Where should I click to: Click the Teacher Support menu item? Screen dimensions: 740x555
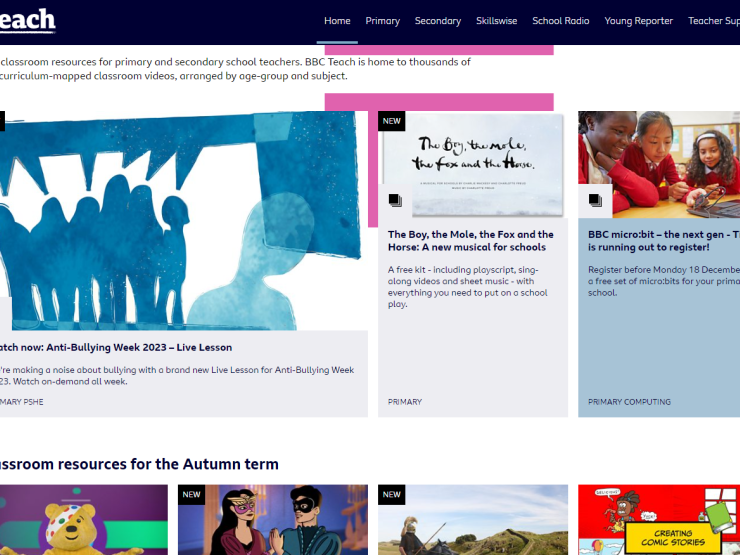pyautogui.click(x=714, y=21)
